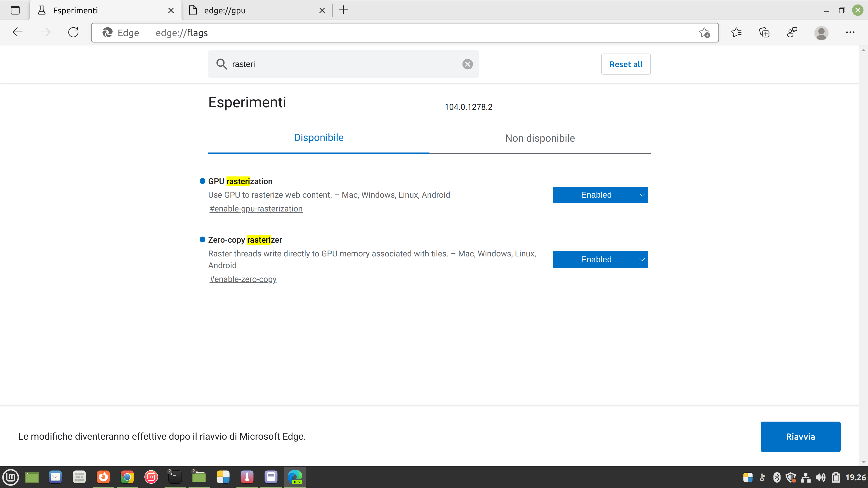Switch to the Non disponibile tab
Viewport: 868px width, 488px height.
pos(540,138)
